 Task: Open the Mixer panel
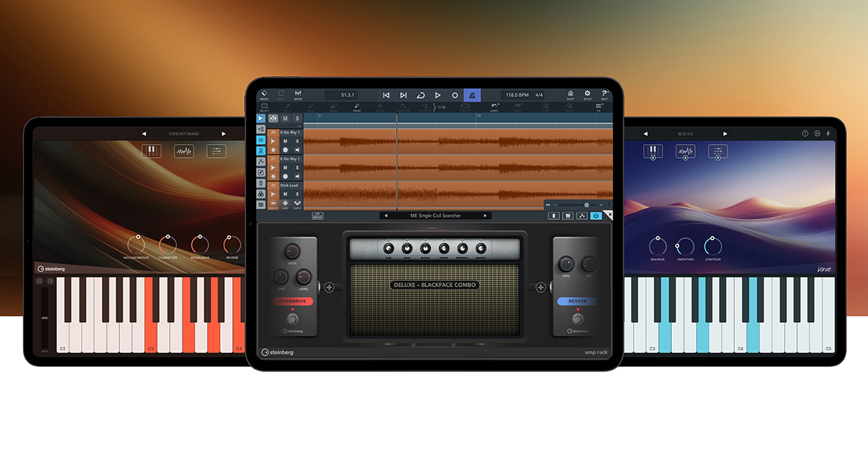(x=297, y=94)
